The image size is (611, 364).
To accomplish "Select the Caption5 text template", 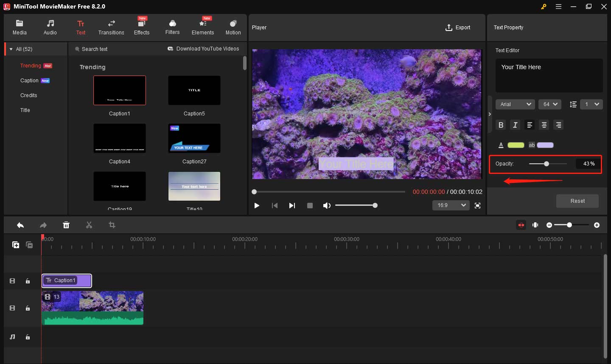I will [x=194, y=90].
